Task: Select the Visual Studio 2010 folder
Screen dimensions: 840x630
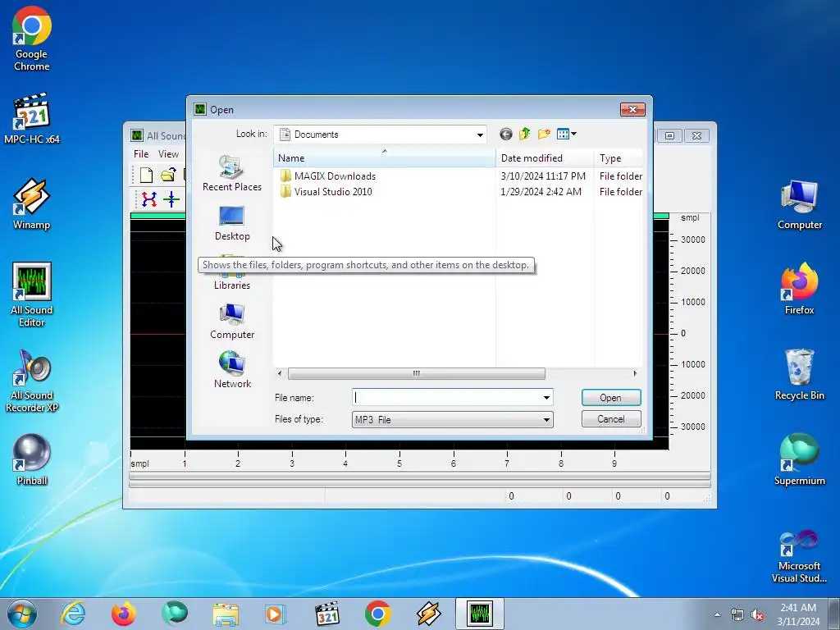Action: click(326, 192)
